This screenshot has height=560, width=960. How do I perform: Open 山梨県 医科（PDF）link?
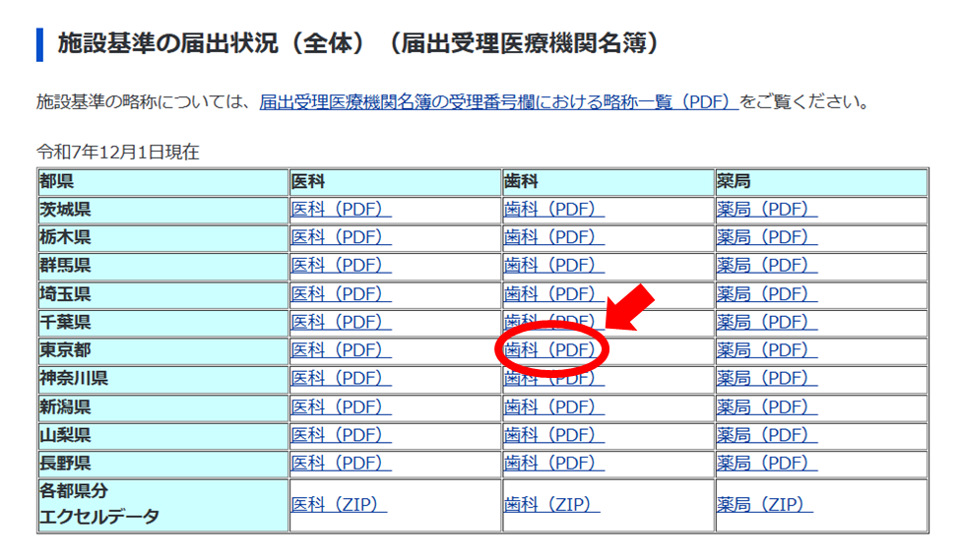(341, 435)
